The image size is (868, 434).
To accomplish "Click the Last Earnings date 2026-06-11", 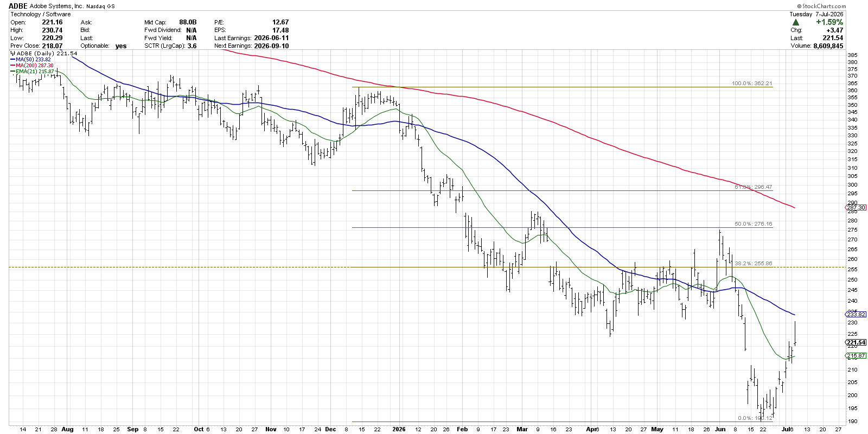I will click(271, 38).
